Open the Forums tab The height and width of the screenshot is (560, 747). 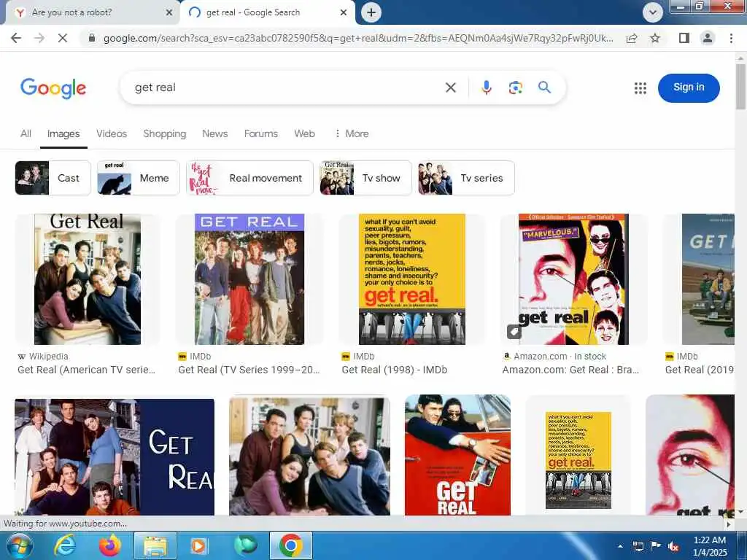(261, 134)
